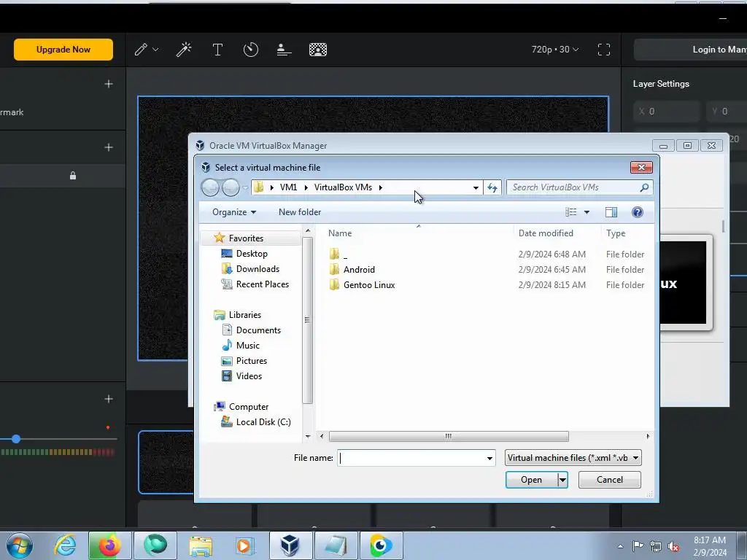Open the timer tool
The width and height of the screenshot is (747, 560).
(x=251, y=50)
